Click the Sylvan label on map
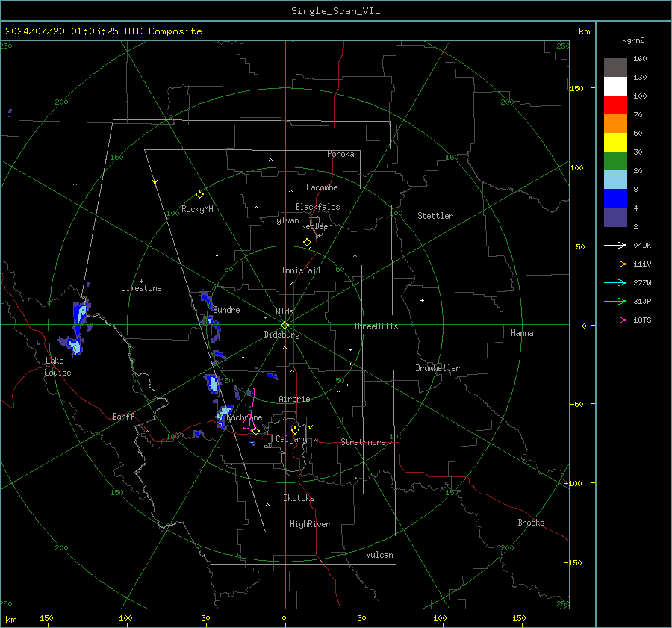 (285, 220)
